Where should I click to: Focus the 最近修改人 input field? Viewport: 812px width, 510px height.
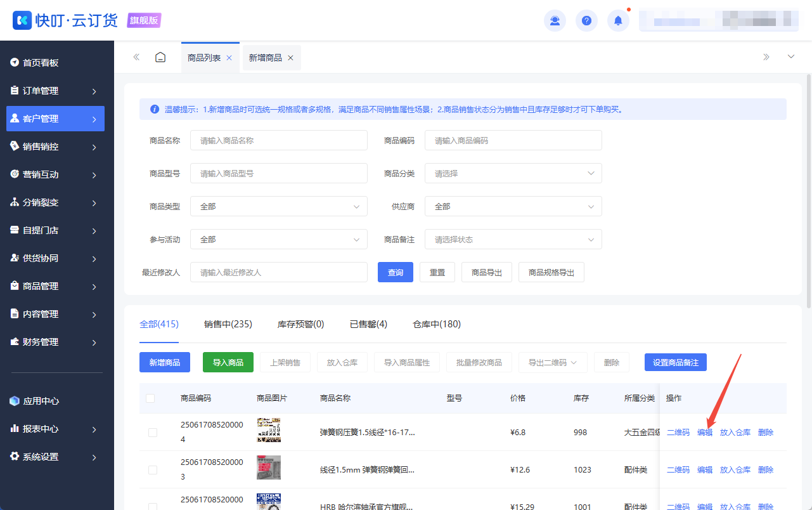click(279, 272)
